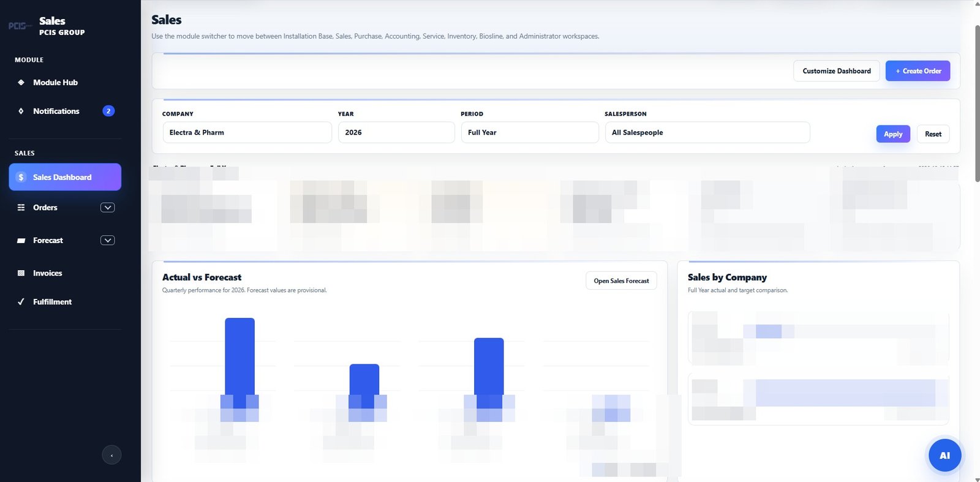Image resolution: width=980 pixels, height=482 pixels.
Task: Click the Orders list icon
Action: 21,208
